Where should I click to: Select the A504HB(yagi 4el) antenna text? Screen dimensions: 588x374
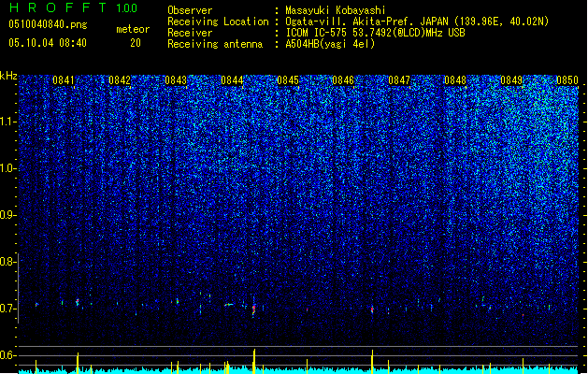pyautogui.click(x=330, y=44)
